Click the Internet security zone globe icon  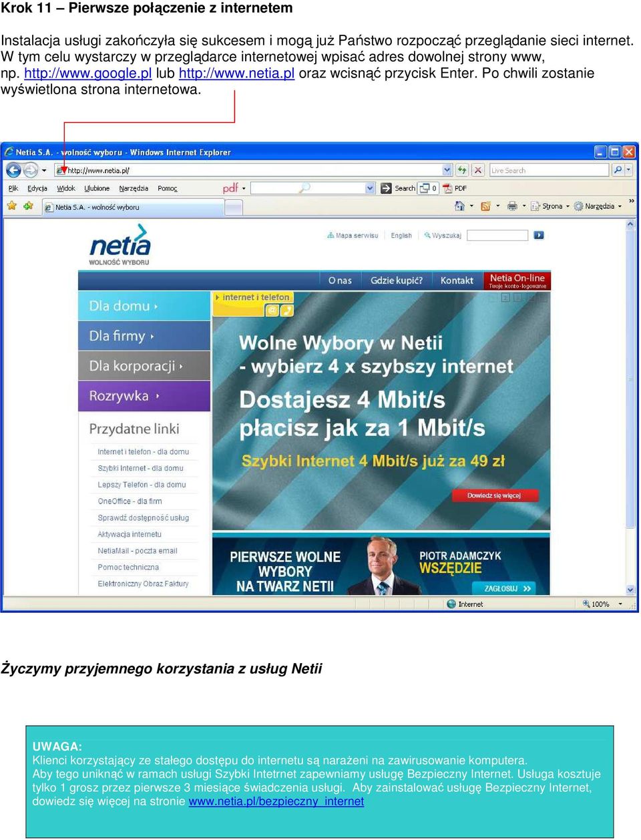point(451,604)
